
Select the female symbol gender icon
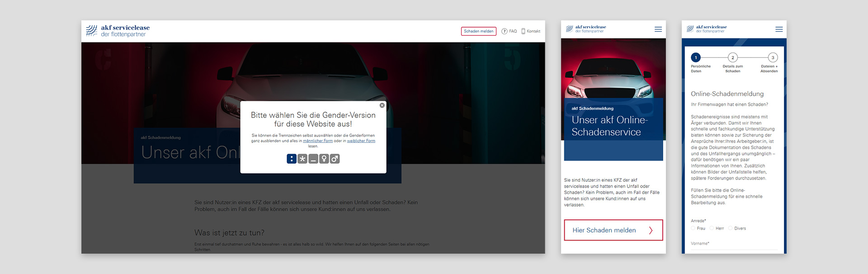324,159
